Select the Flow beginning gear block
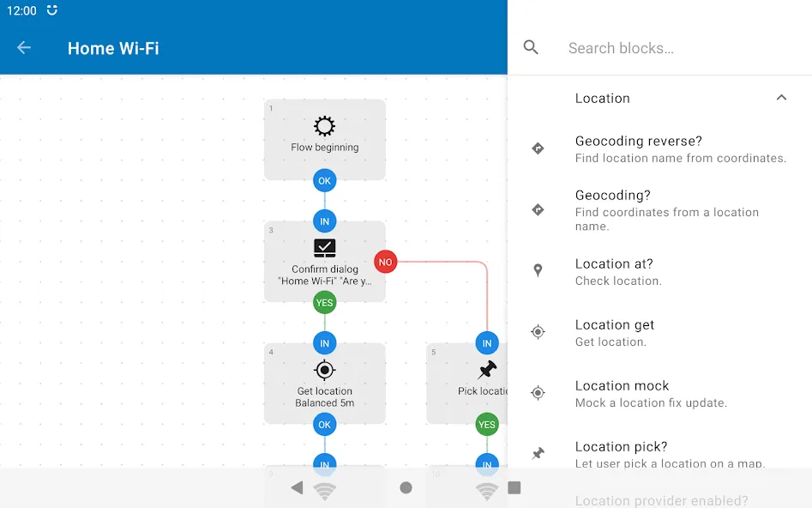The height and width of the screenshot is (508, 812). click(325, 139)
